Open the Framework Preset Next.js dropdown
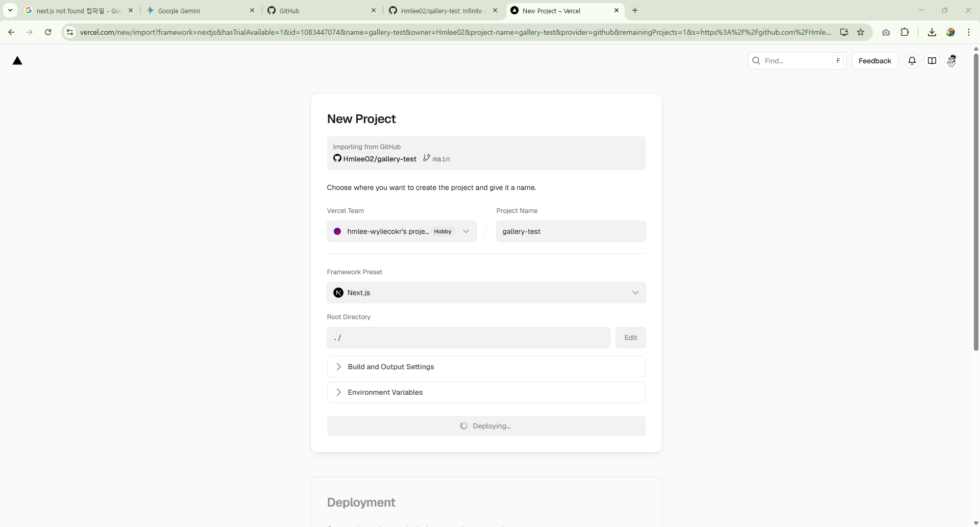The image size is (980, 527). click(x=486, y=293)
